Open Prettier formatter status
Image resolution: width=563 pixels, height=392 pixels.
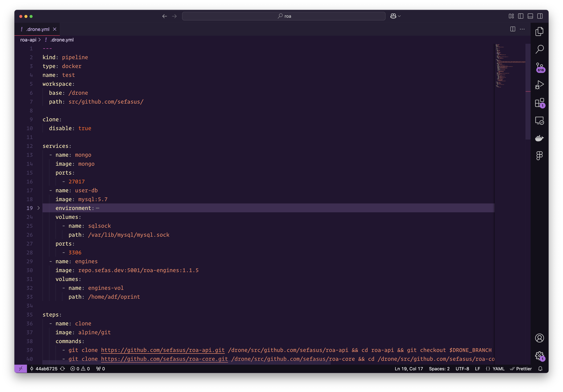[x=521, y=369]
